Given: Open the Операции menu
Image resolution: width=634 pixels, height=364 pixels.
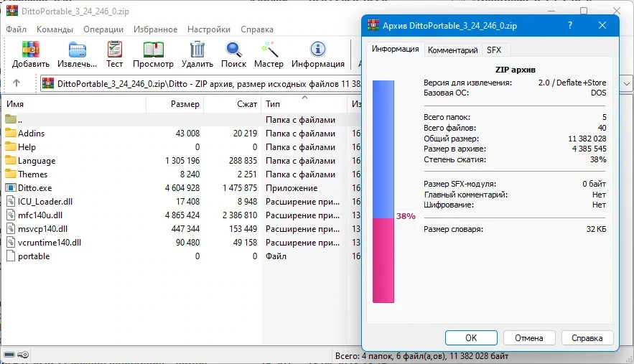Looking at the screenshot, I should pyautogui.click(x=103, y=29).
